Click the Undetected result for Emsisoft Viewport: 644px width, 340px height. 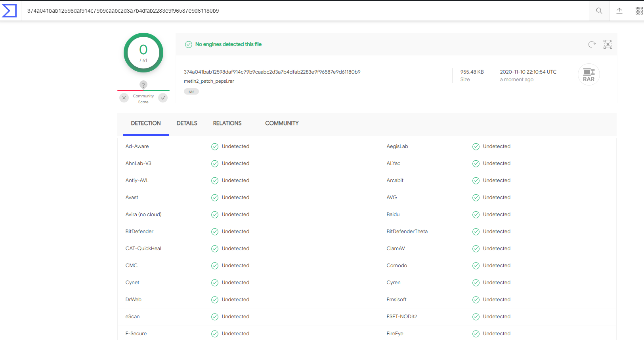pyautogui.click(x=497, y=300)
